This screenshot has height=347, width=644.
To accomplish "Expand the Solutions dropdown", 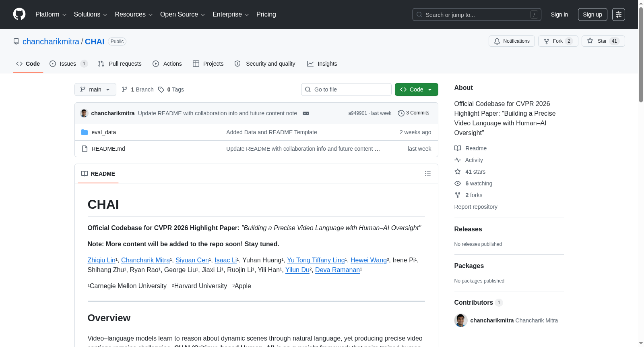I will click(x=91, y=15).
